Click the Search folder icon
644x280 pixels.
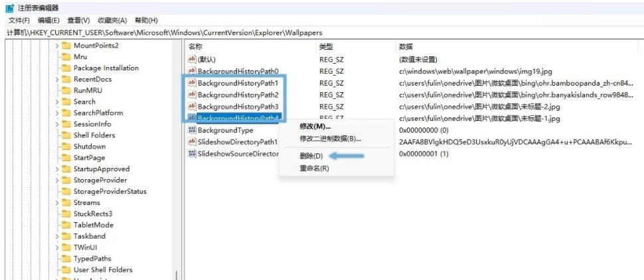tap(66, 102)
